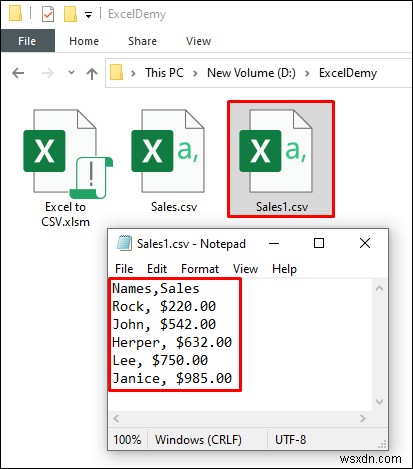Image resolution: width=413 pixels, height=469 pixels.
Task: Open Notepad's File menu
Action: coord(124,269)
